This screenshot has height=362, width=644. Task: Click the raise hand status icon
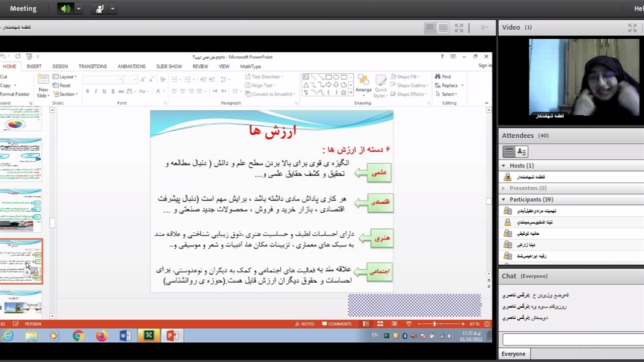pos(100,9)
